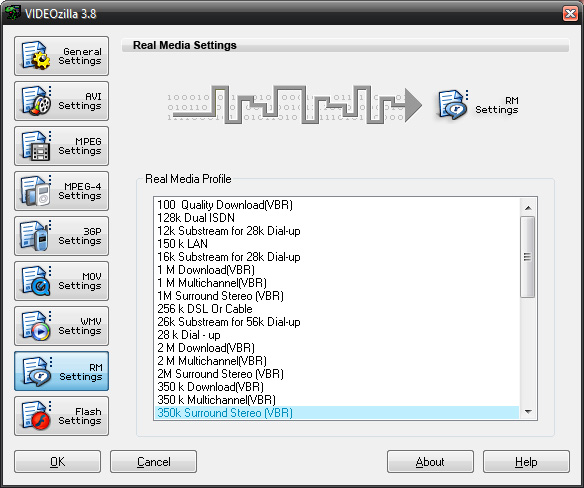Open MOV Settings QuickTime icon
The height and width of the screenshot is (488, 584).
coord(36,281)
